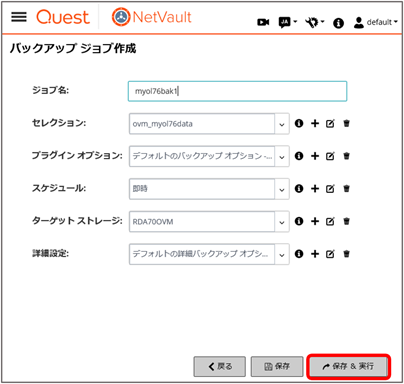Edit the target storage set RDA70OVM
The height and width of the screenshot is (384, 404).
[330, 221]
